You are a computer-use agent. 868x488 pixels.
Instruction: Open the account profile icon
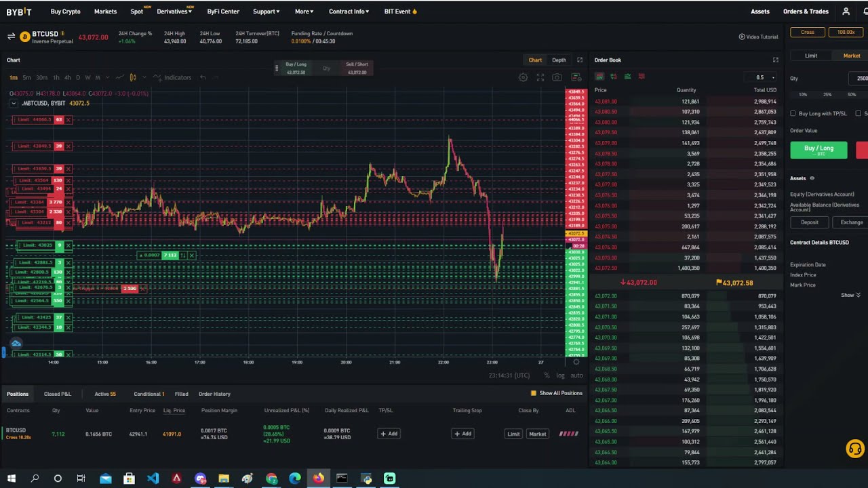pos(846,12)
